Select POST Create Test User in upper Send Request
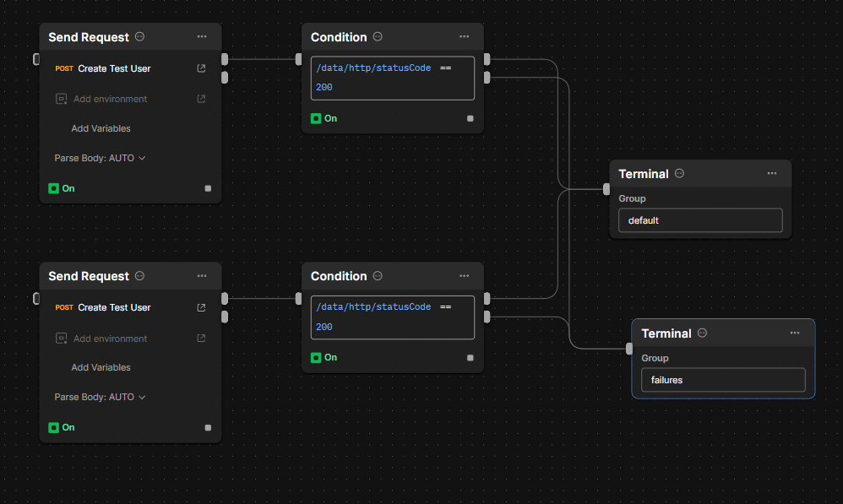 pos(103,68)
